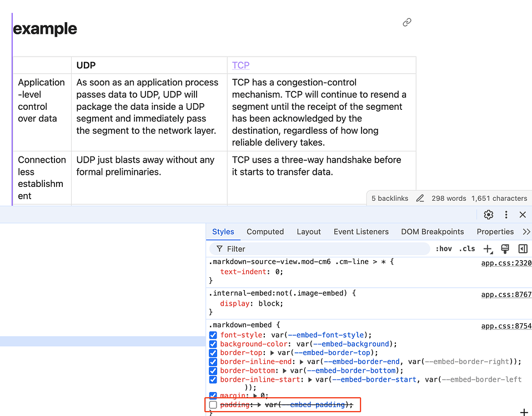Open the app.css:8754 source link
The image size is (532, 416).
[x=506, y=326]
